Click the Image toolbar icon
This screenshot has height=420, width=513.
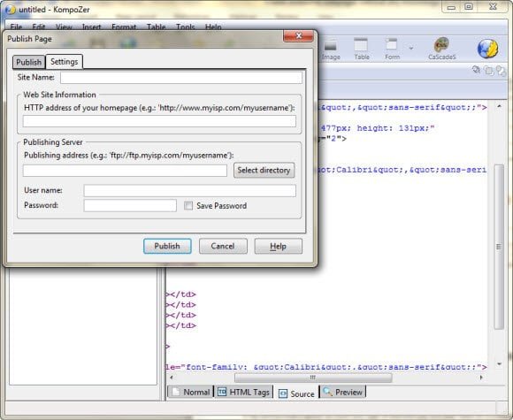[x=331, y=49]
